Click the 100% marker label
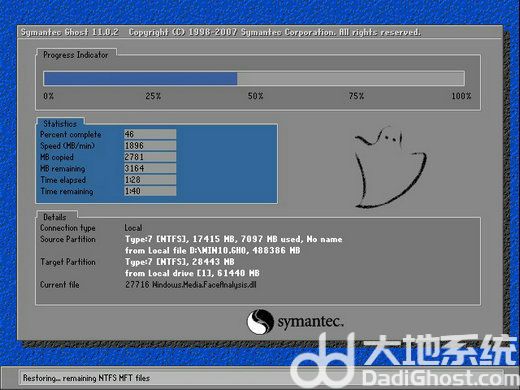This screenshot has height=390, width=520. [461, 96]
